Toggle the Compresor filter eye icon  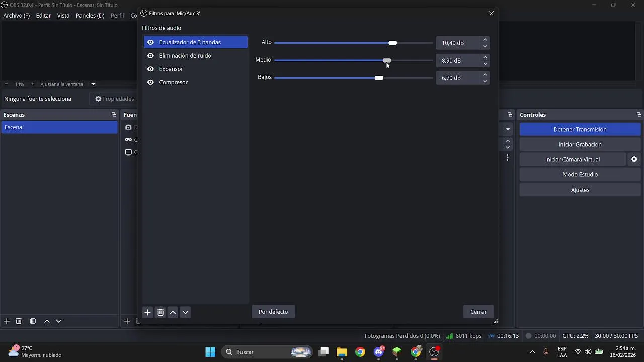[150, 82]
